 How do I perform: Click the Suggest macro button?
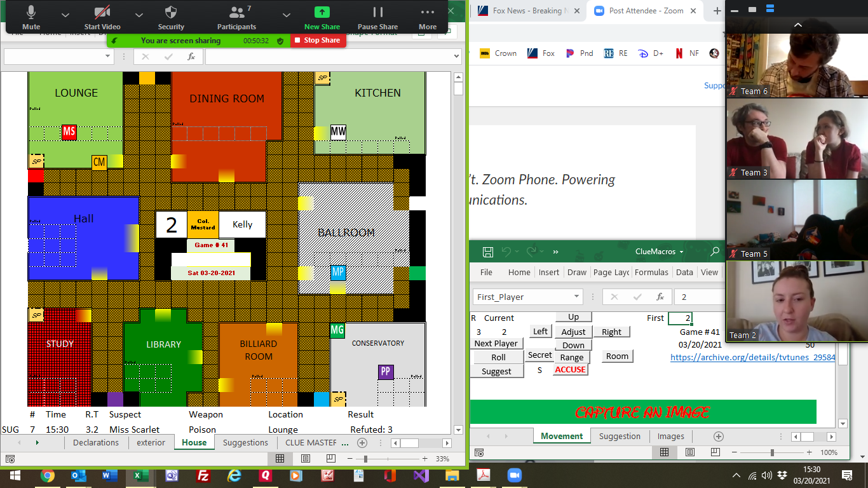tap(496, 371)
